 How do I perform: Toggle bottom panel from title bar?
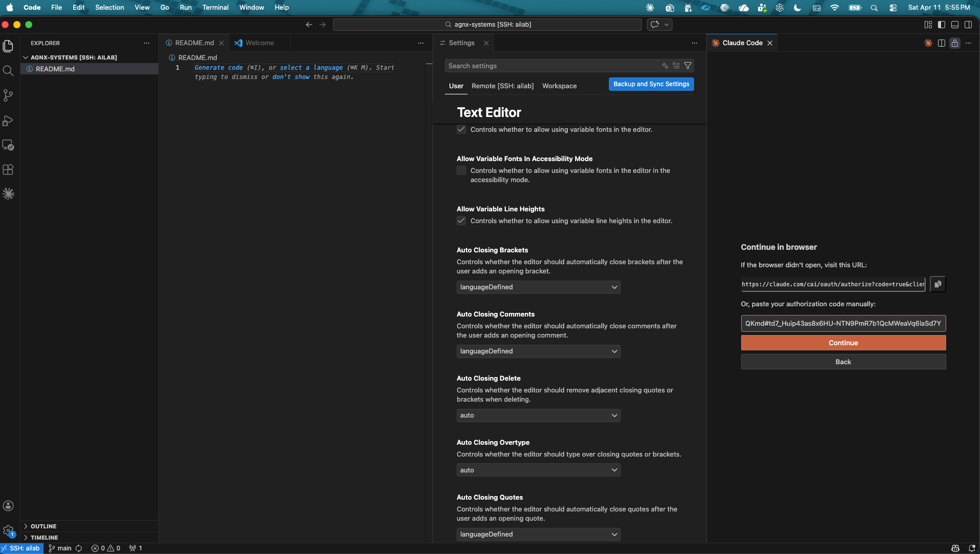[x=955, y=25]
